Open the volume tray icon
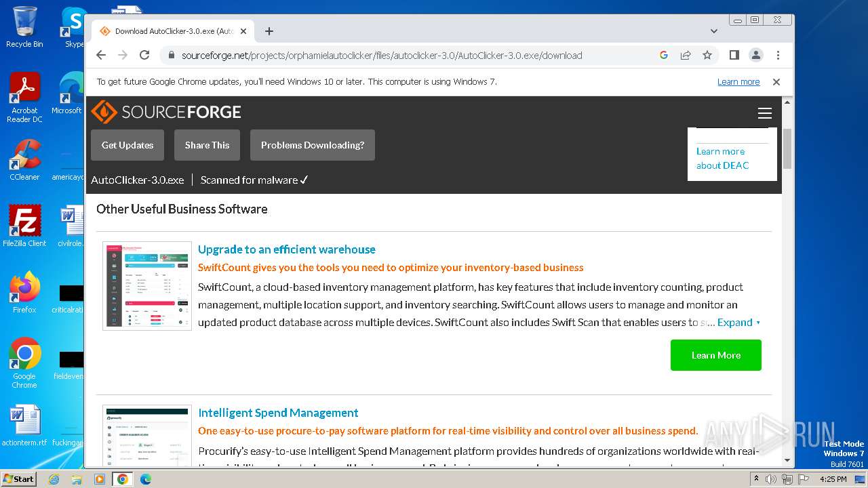The width and height of the screenshot is (868, 488). click(771, 479)
